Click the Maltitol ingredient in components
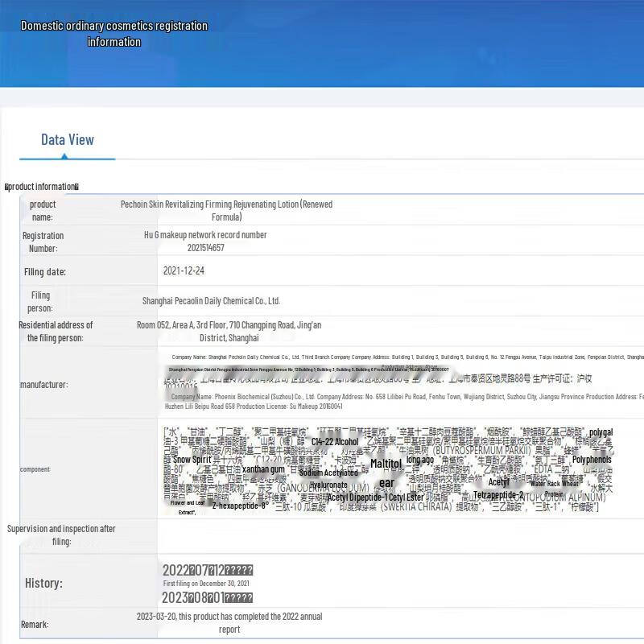Screen dimensions: 644x644 click(386, 464)
